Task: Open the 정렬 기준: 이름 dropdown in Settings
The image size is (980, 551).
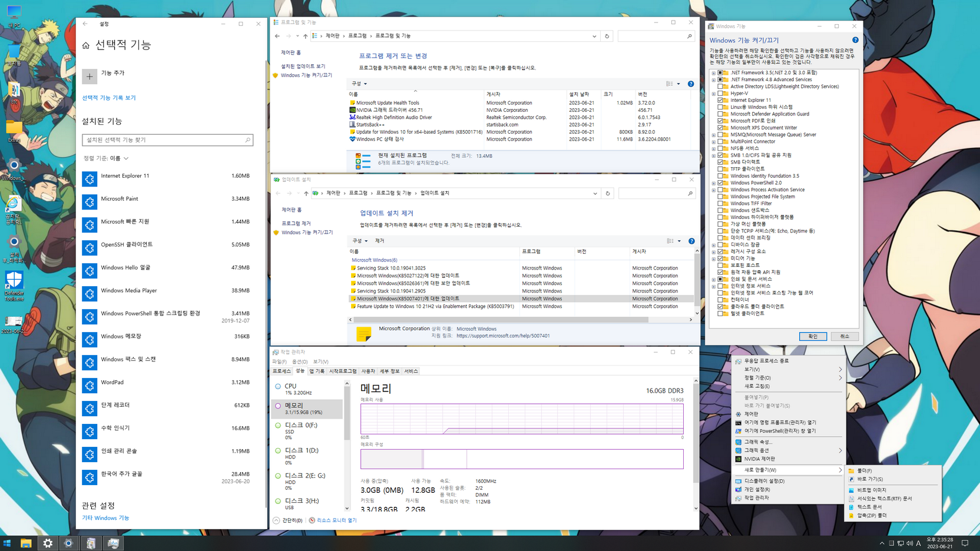Action: point(106,158)
